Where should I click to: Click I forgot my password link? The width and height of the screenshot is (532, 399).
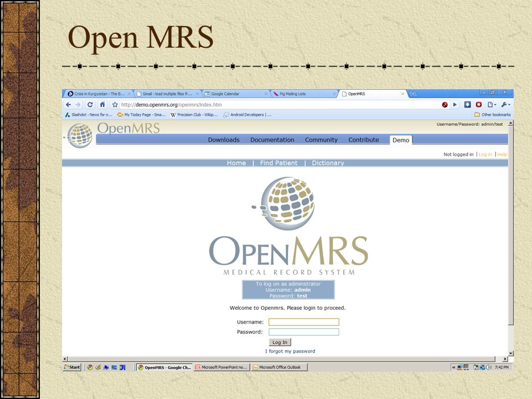tap(290, 351)
